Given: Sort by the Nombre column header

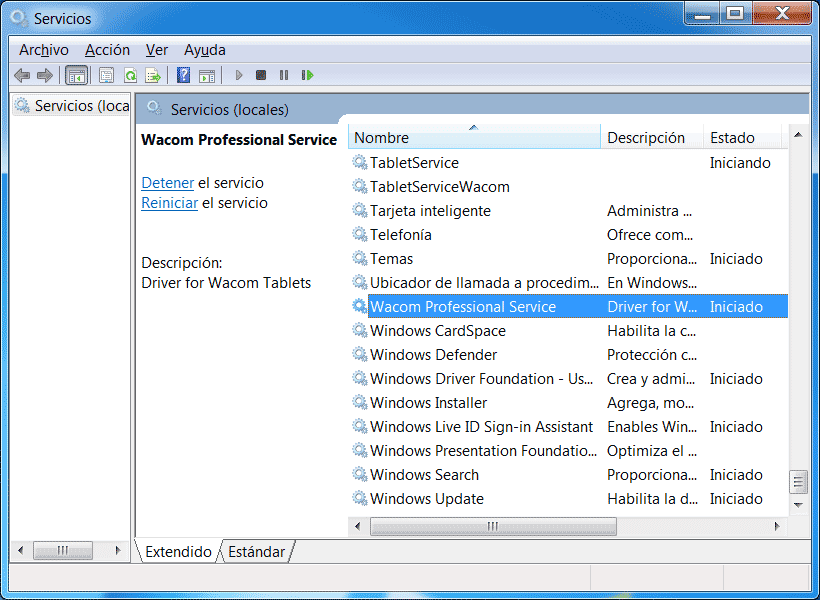Looking at the screenshot, I should (x=474, y=138).
